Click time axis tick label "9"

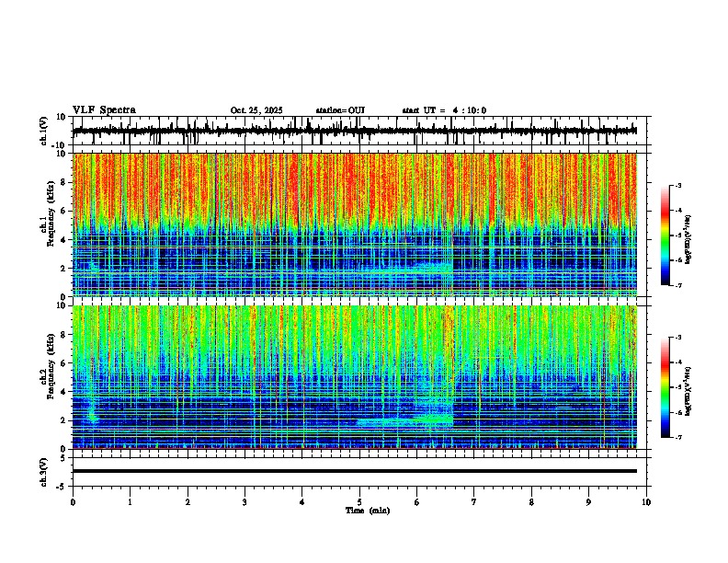click(x=588, y=502)
